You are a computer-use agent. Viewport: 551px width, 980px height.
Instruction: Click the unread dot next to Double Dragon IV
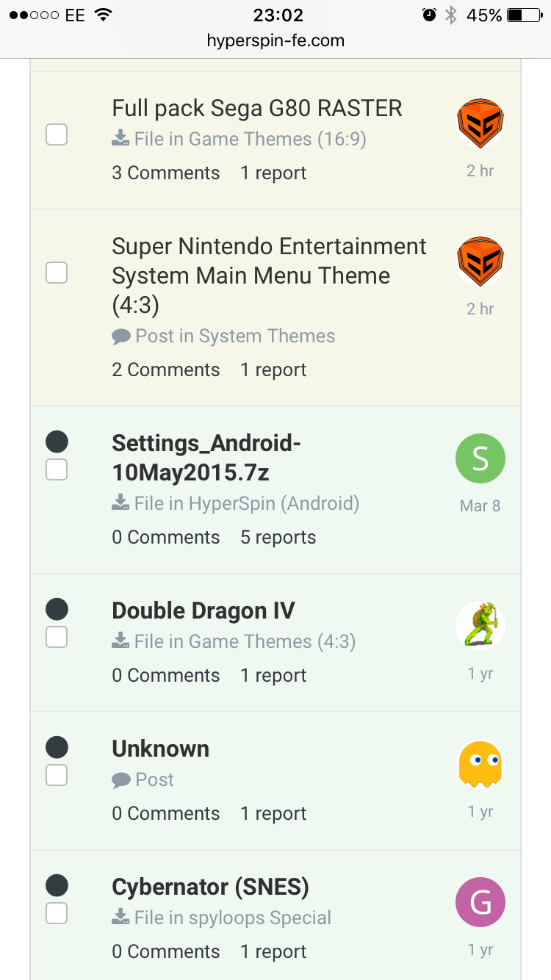pos(57,609)
